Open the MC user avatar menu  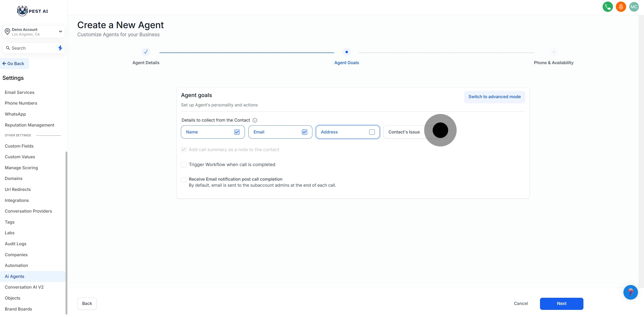pos(634,7)
